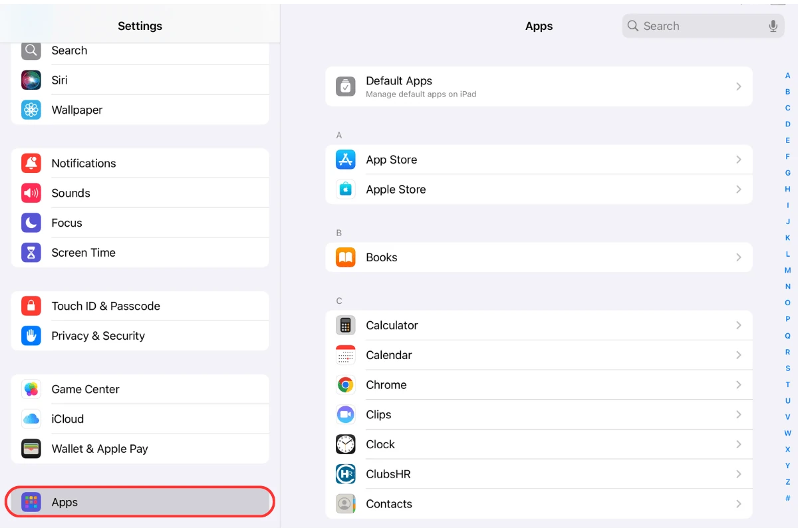Screen dimensions: 798x532
Task: Select Wallpaper in Settings sidebar
Action: click(140, 110)
